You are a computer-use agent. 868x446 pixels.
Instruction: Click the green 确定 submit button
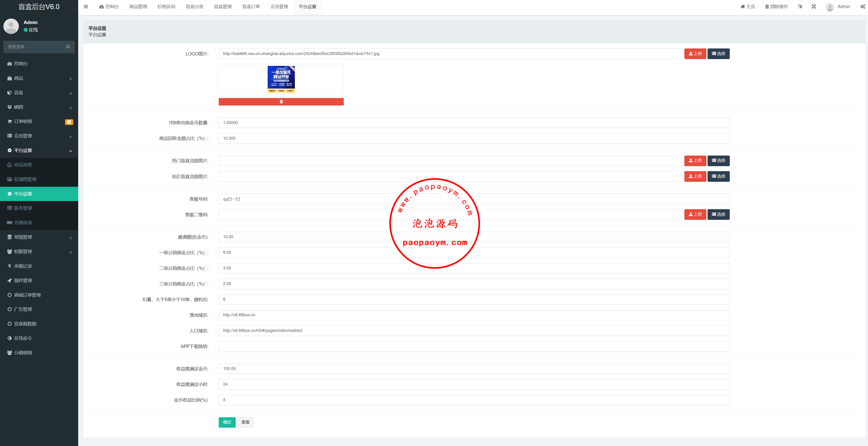[227, 422]
